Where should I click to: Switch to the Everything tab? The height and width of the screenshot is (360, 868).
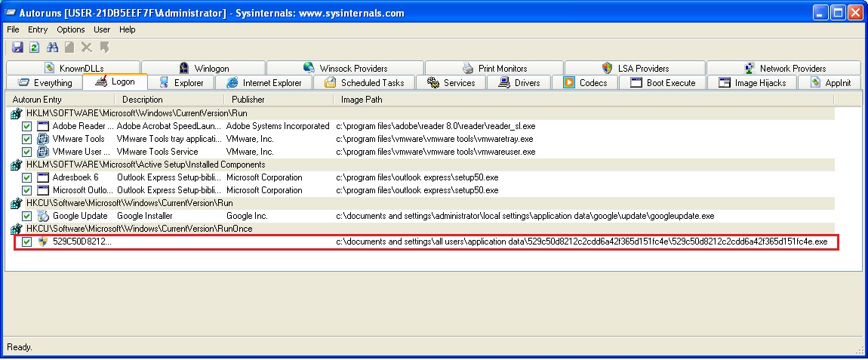click(45, 82)
